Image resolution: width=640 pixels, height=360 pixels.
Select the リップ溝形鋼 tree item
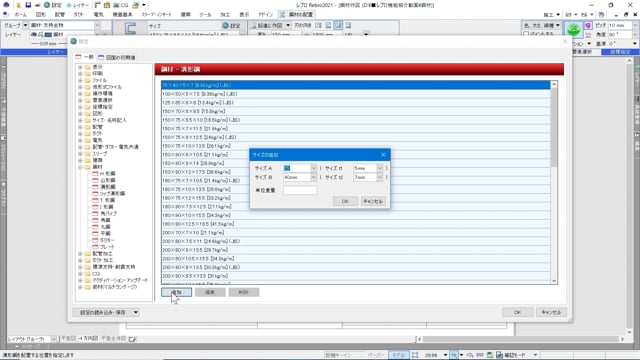[x=112, y=193]
